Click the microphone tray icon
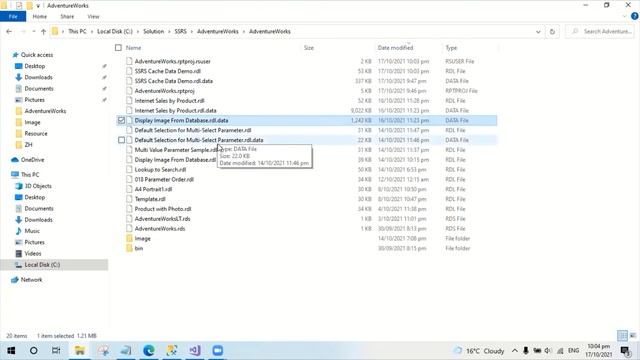640x360 pixels. pos(526,351)
